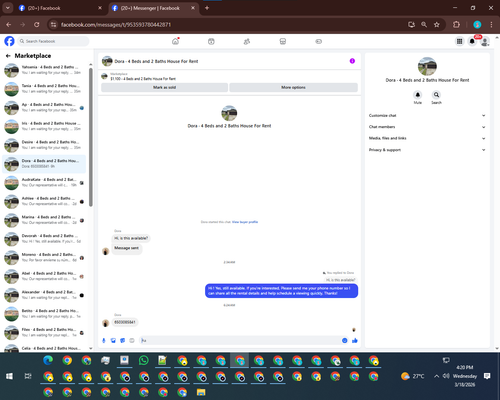Screen dimensions: 500x400
Task: Open a new browser tab
Action: pos(207,8)
